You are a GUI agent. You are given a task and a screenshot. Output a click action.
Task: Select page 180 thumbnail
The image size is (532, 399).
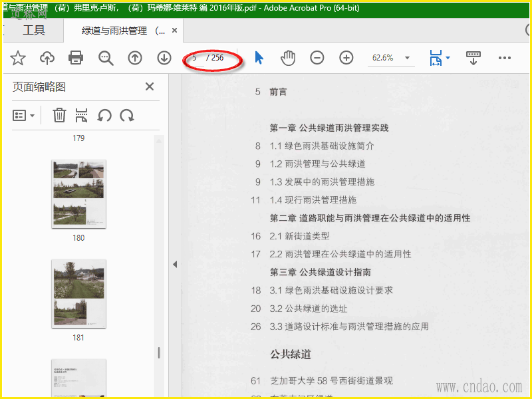[x=78, y=194]
